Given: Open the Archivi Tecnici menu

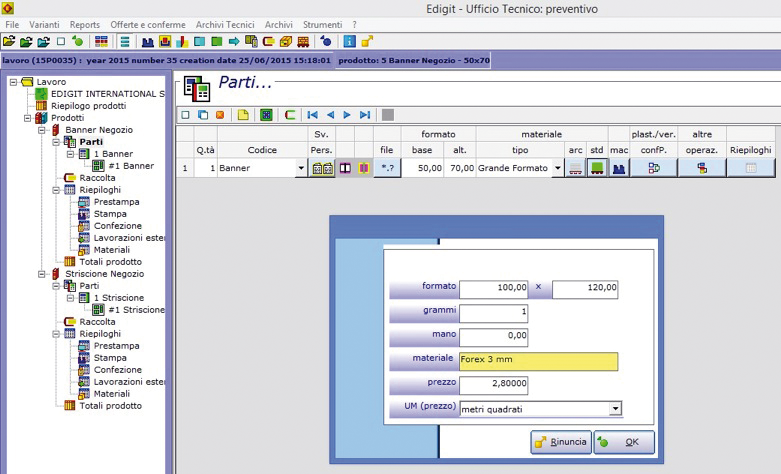Looking at the screenshot, I should click(226, 23).
